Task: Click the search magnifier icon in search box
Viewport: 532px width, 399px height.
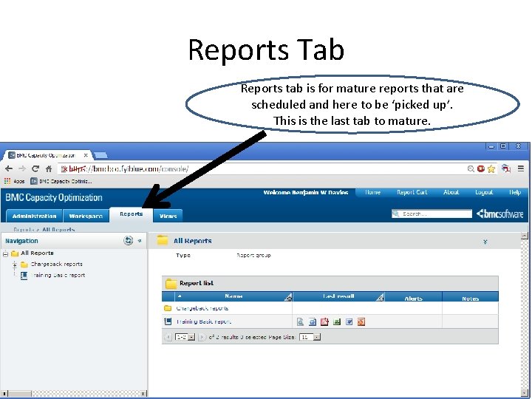Action: tap(395, 214)
